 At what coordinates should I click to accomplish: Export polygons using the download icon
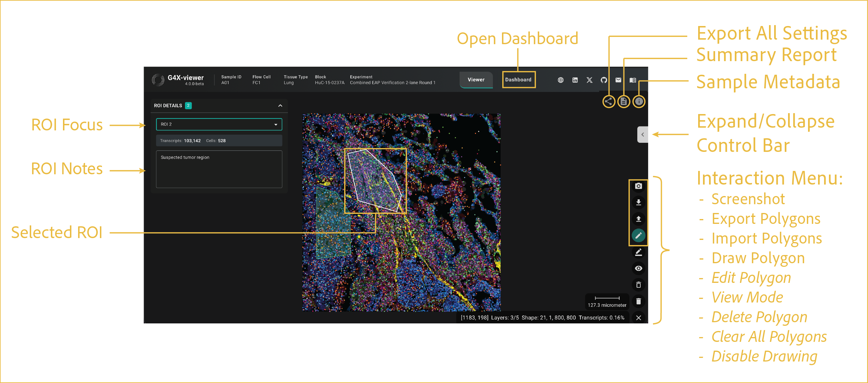tap(638, 202)
